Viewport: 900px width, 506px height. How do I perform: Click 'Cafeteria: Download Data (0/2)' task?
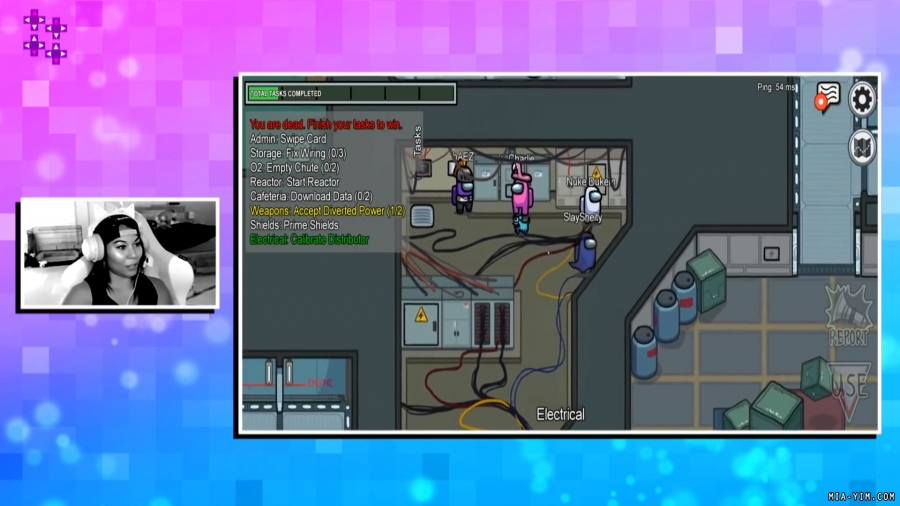click(311, 196)
